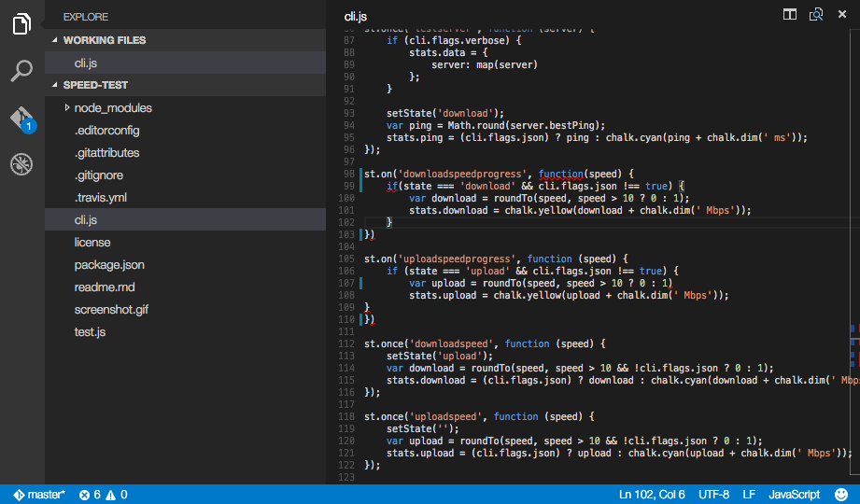
Task: Click the closing brace on line 102
Action: pos(389,222)
